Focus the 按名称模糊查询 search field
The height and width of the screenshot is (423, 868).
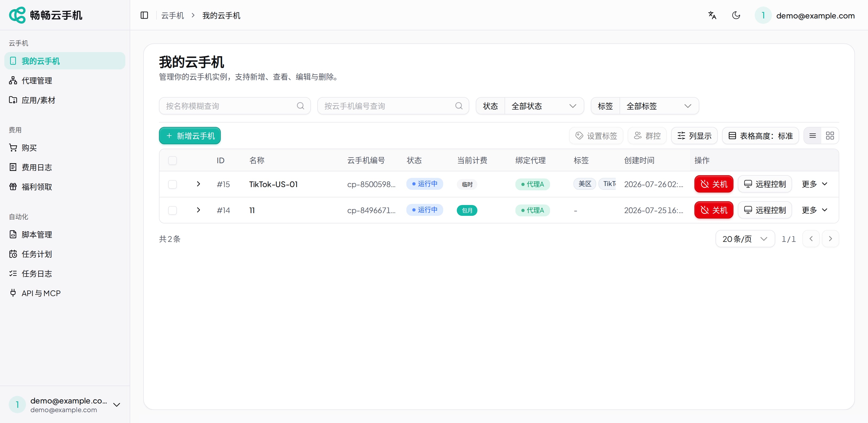[235, 106]
